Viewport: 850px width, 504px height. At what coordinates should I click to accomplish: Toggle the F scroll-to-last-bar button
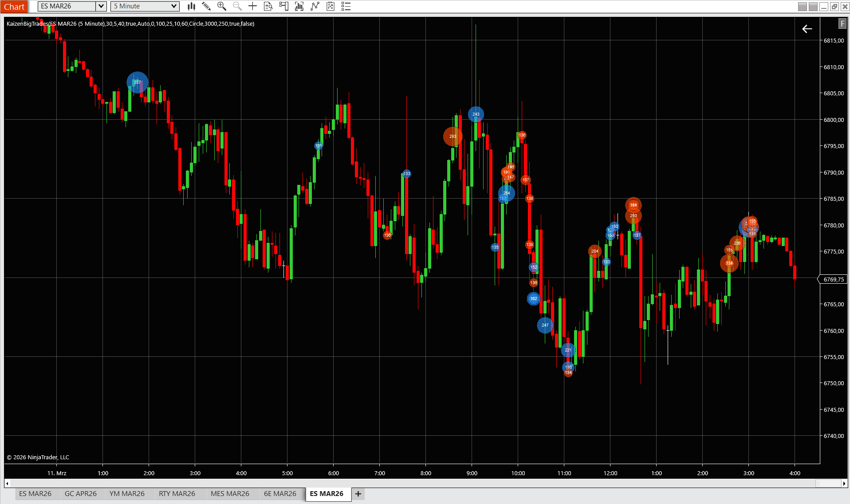[x=842, y=23]
